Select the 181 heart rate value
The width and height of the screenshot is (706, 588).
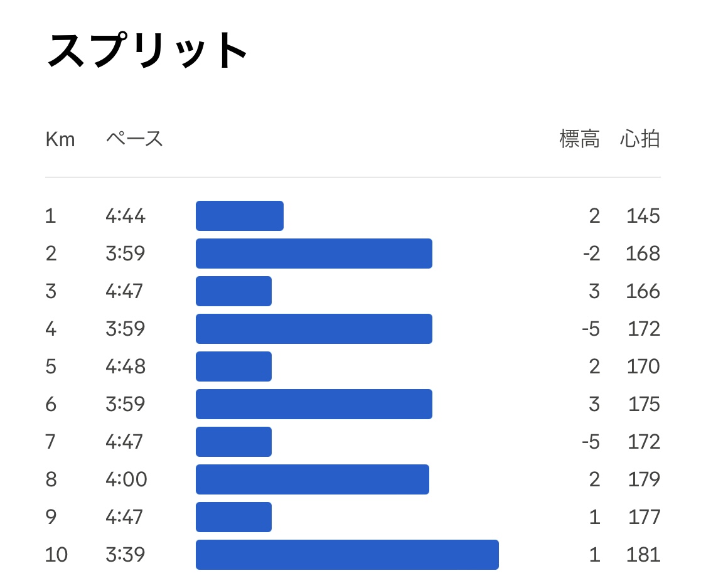tap(643, 555)
